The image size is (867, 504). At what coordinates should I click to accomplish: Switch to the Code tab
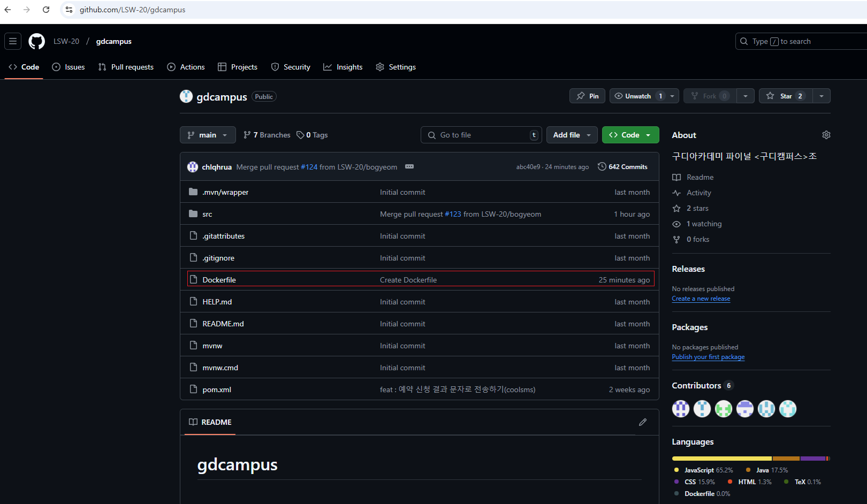pos(24,67)
